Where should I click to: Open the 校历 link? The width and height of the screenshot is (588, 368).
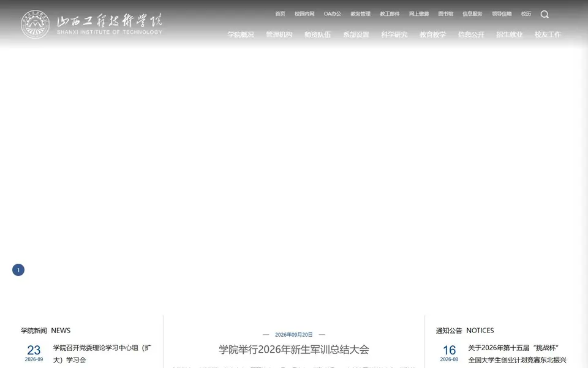526,14
